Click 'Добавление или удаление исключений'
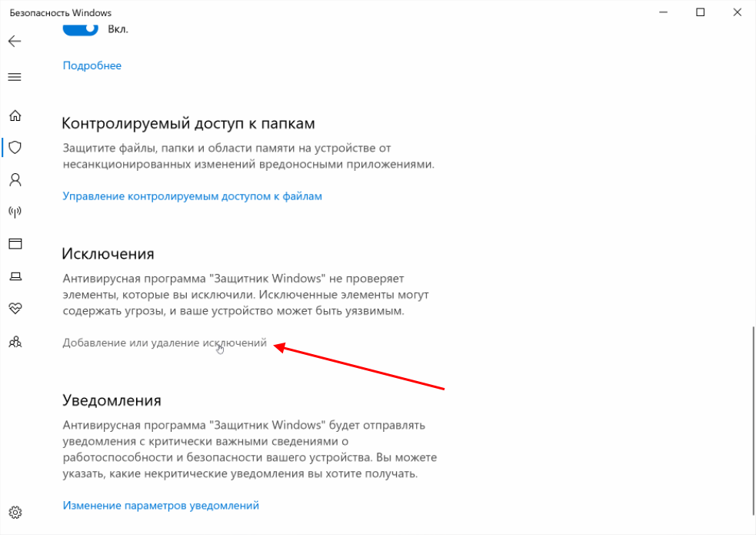756x535 pixels. [165, 343]
